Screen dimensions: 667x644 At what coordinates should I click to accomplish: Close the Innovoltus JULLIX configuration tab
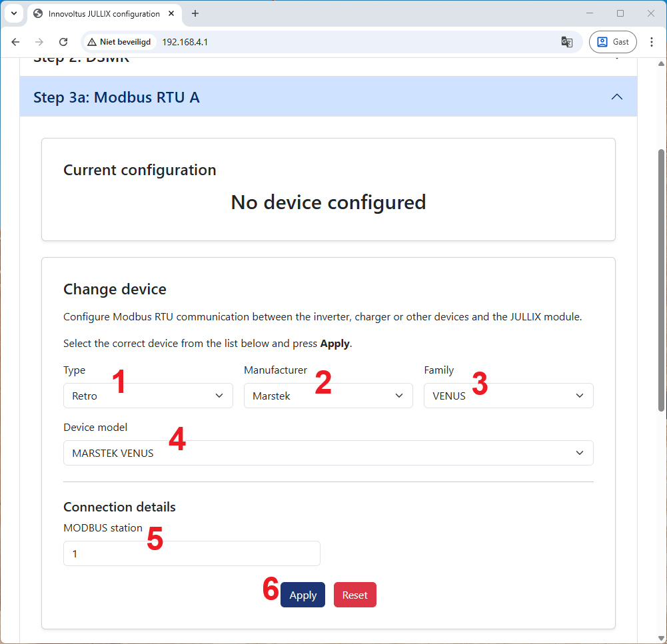click(x=173, y=13)
